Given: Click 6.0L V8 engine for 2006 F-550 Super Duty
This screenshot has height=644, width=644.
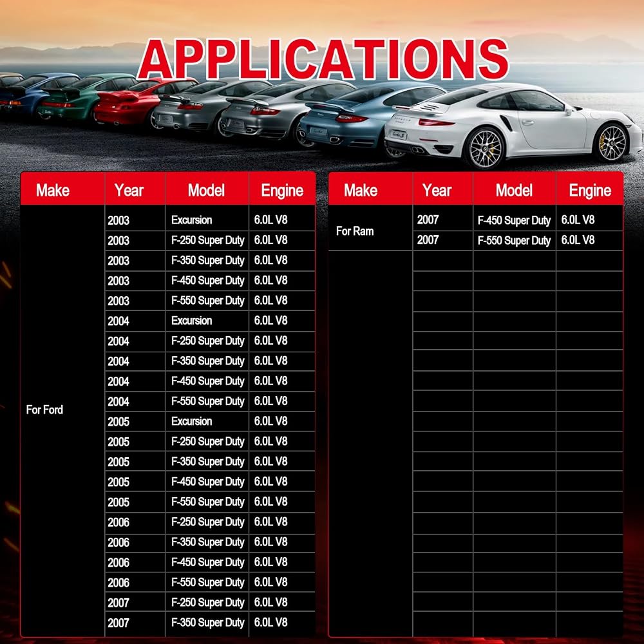Looking at the screenshot, I should click(x=270, y=582).
